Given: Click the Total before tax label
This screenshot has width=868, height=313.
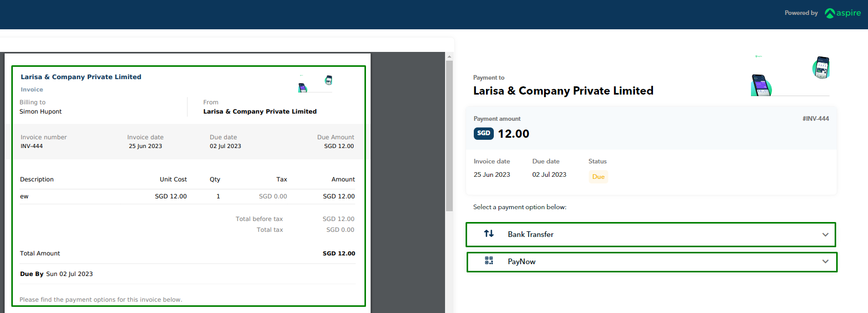Looking at the screenshot, I should [x=259, y=219].
